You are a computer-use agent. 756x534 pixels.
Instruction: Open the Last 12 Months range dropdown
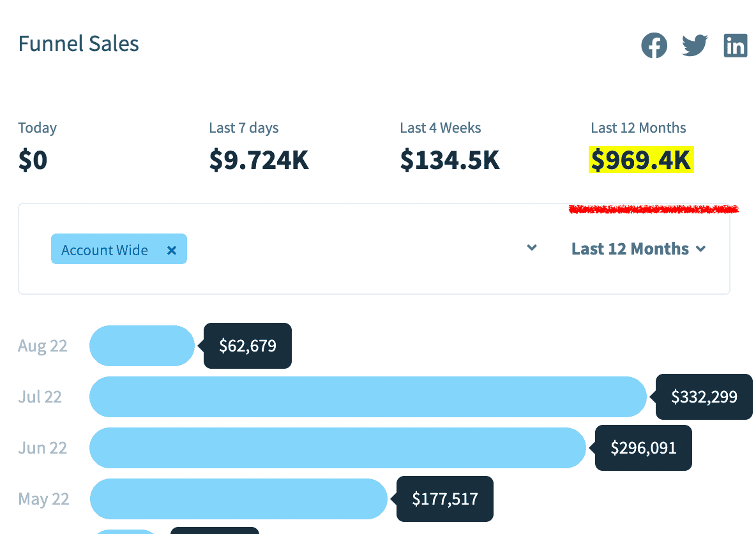click(639, 249)
